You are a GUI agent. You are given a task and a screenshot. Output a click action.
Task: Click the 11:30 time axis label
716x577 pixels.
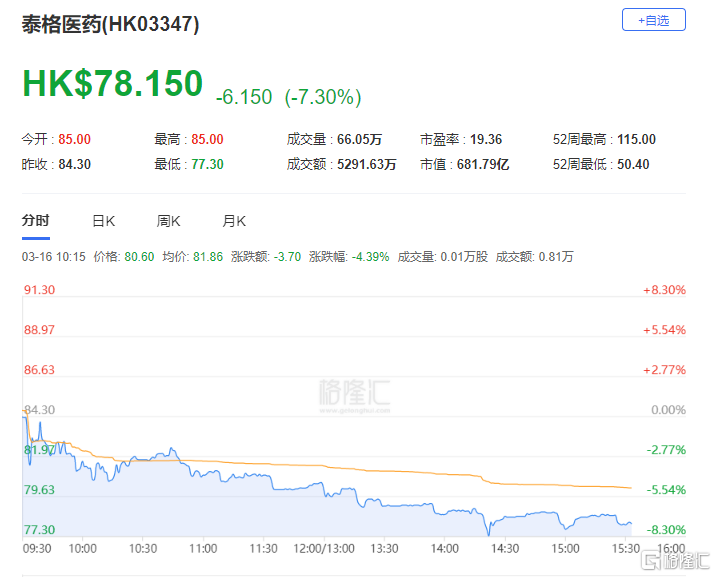coord(263,548)
